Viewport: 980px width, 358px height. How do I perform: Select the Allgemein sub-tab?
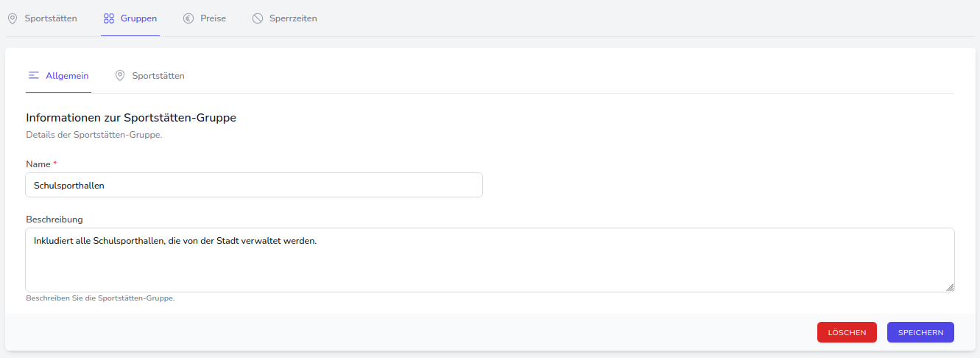coord(67,76)
